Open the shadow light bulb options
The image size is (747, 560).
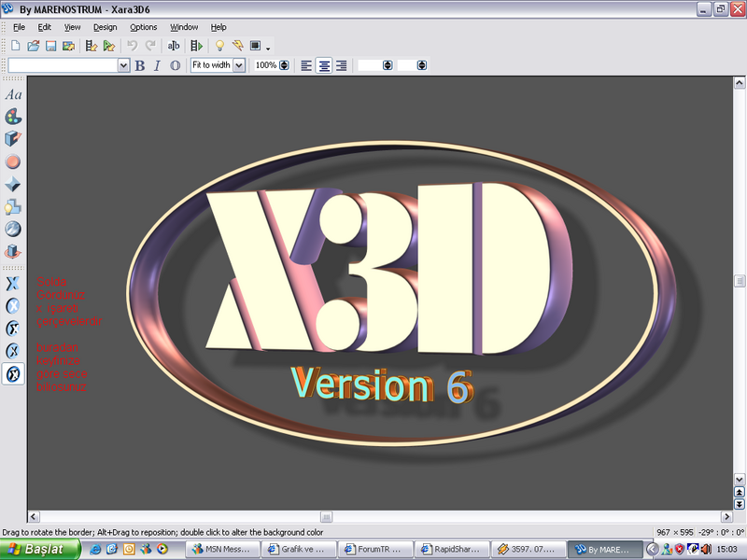tap(13, 206)
